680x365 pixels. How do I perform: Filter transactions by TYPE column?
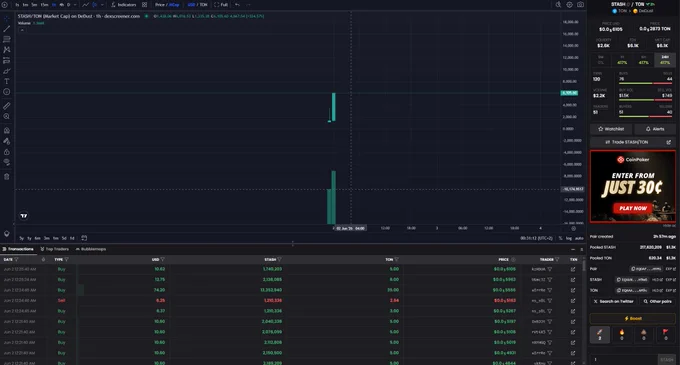66,260
